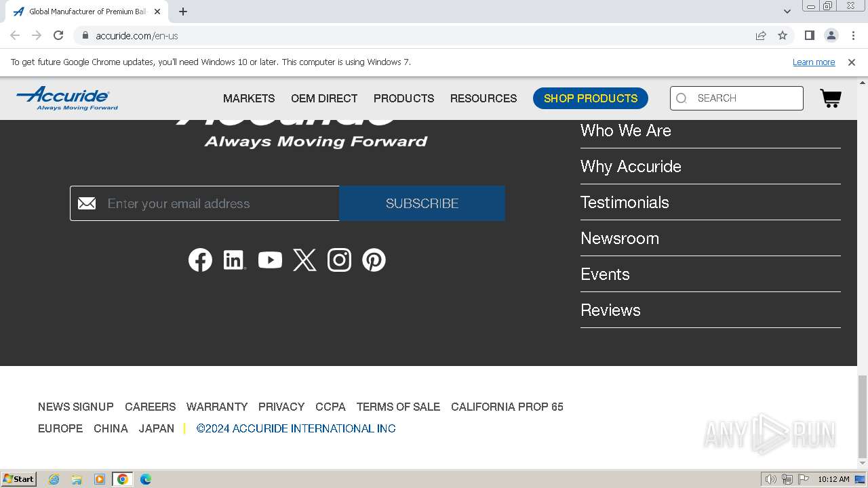Image resolution: width=868 pixels, height=488 pixels.
Task: Open the Pinterest social icon
Action: tap(374, 260)
